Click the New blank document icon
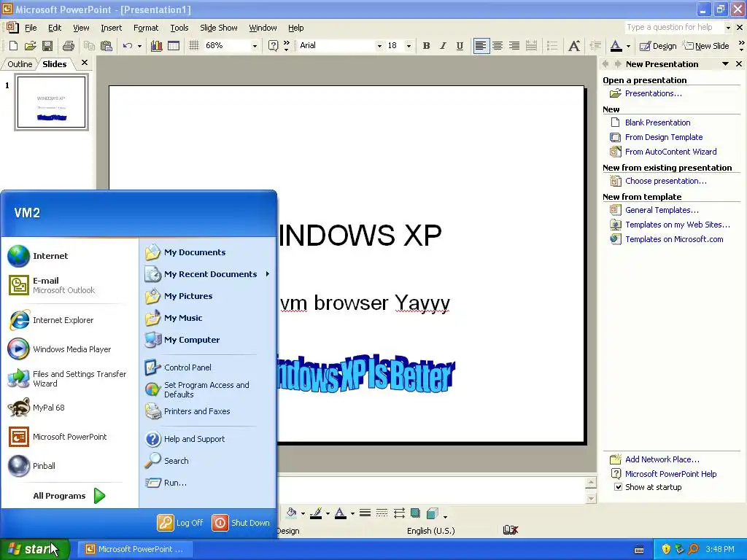The height and width of the screenshot is (560, 747). [x=13, y=46]
